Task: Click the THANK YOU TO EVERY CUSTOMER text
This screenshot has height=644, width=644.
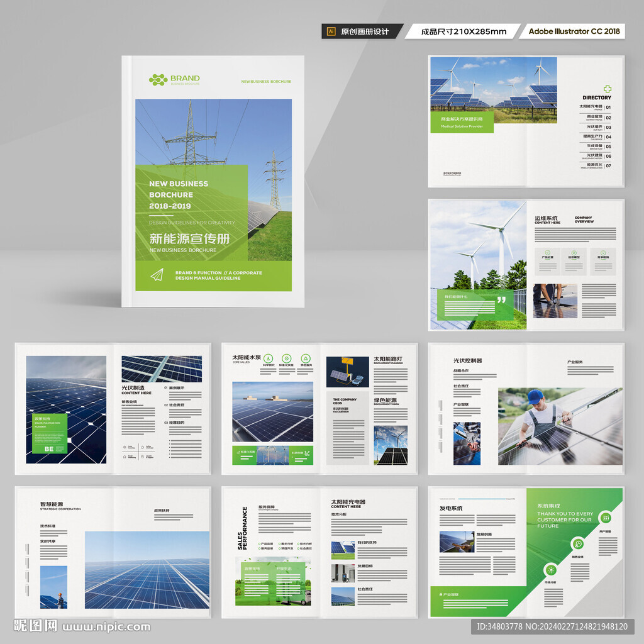Action: [x=565, y=519]
